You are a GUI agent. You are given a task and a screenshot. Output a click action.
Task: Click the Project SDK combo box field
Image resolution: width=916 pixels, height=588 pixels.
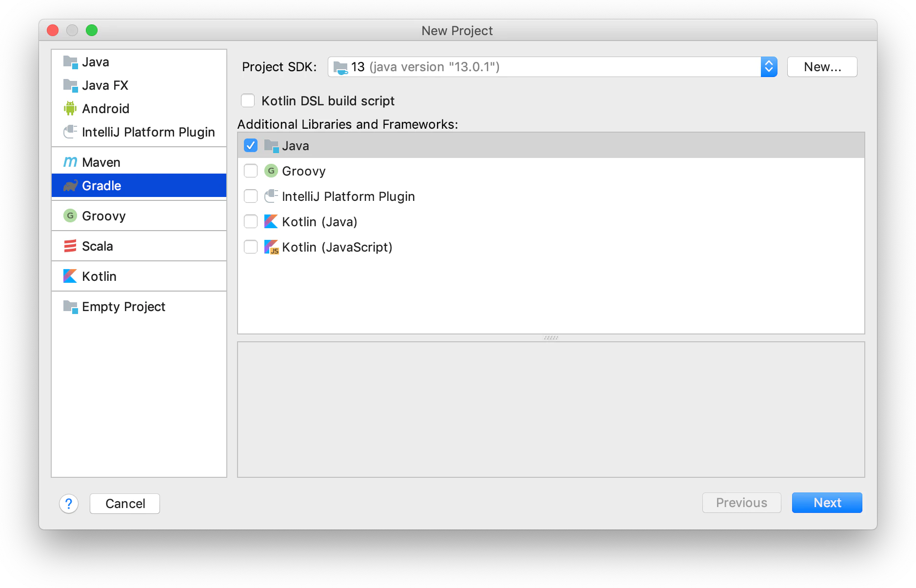click(552, 67)
